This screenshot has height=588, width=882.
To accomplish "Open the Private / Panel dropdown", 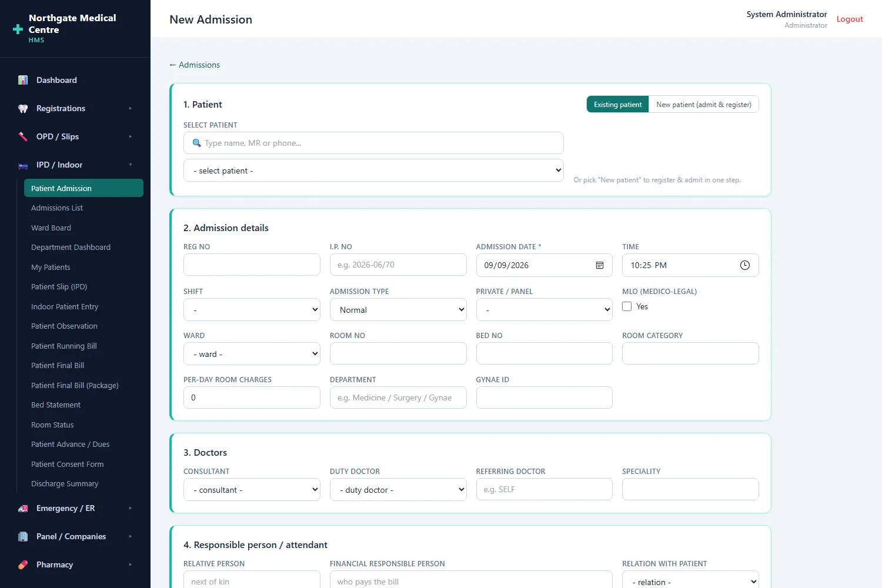I will (544, 310).
